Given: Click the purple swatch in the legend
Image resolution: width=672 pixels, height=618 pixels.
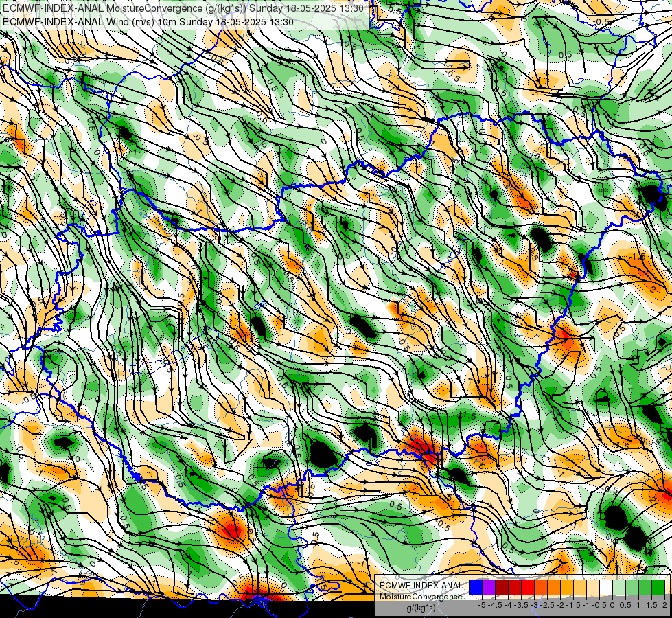Looking at the screenshot, I should pyautogui.click(x=489, y=588).
